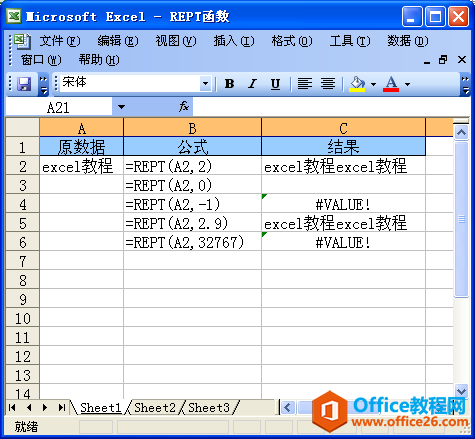The height and width of the screenshot is (439, 475).
Task: Switch to Sheet3 tab
Action: [x=209, y=408]
